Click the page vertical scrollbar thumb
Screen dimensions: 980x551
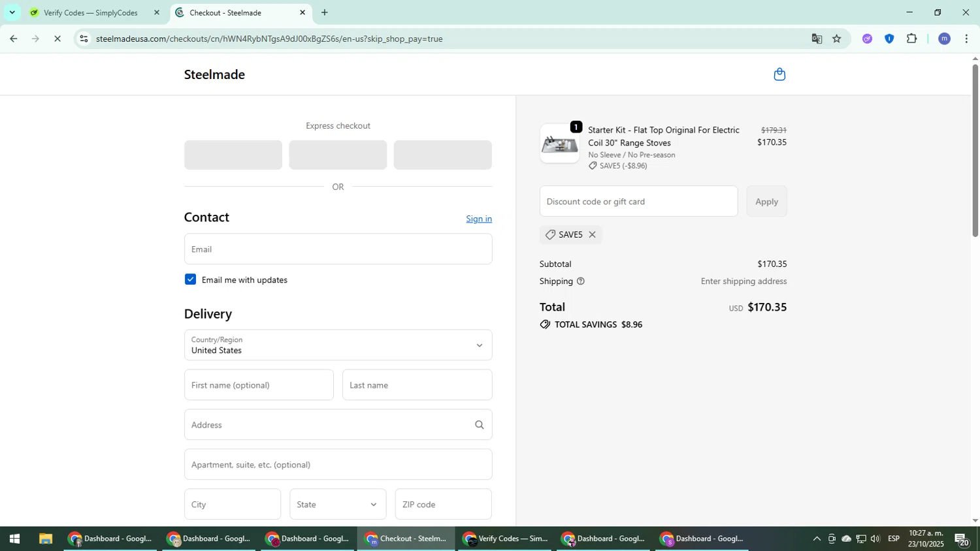click(975, 150)
